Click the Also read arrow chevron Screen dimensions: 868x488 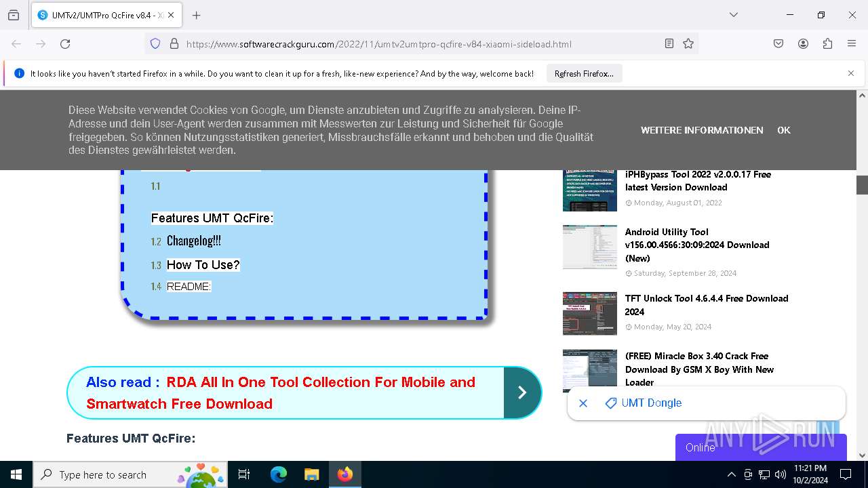coord(522,392)
